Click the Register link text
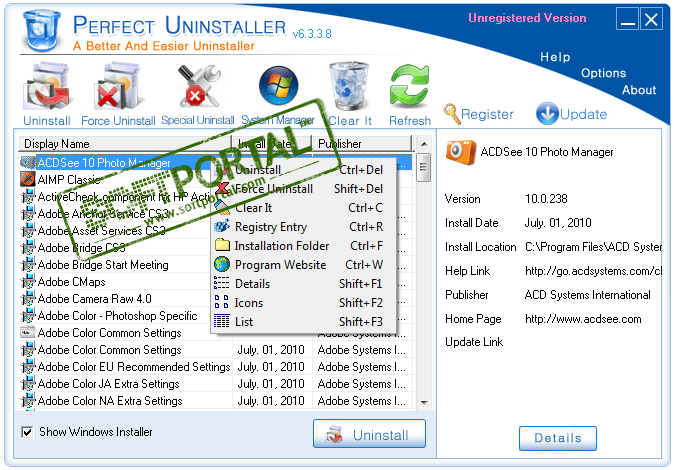Screen dimensions: 674x470 point(487,114)
